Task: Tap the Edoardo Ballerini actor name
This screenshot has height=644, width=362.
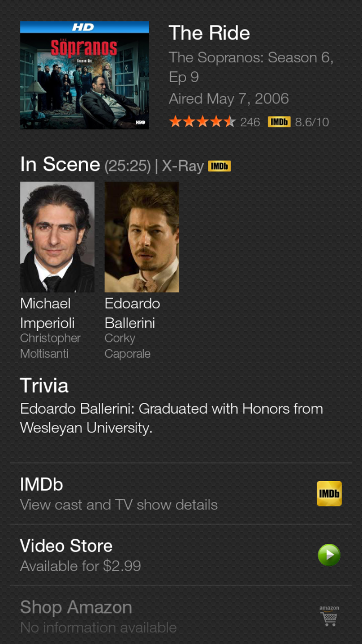Action: [132, 313]
